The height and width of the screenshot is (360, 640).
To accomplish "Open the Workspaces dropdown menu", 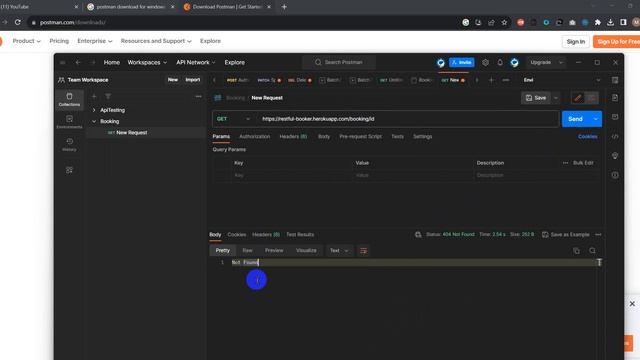I will (147, 62).
